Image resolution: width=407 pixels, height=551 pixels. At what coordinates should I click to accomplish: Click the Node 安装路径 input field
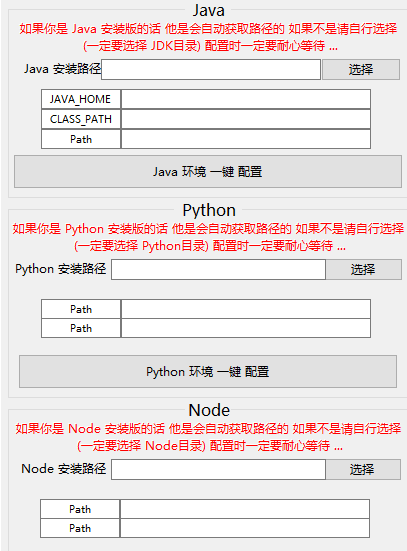click(218, 469)
